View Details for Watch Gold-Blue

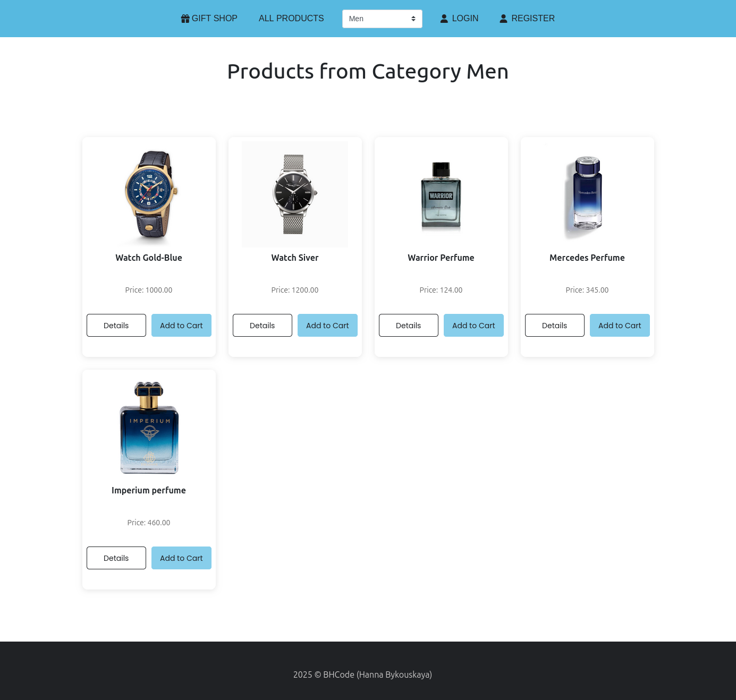(116, 325)
